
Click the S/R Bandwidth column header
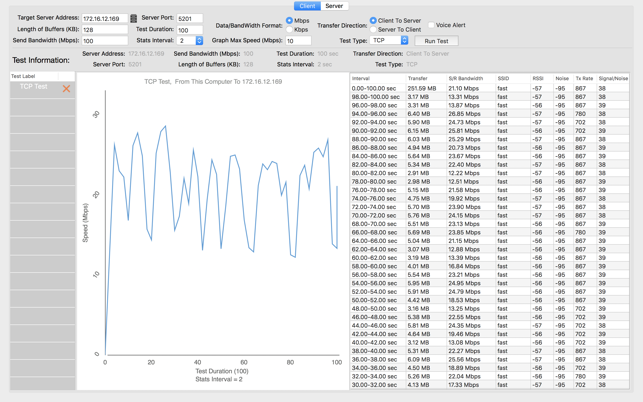coord(466,78)
